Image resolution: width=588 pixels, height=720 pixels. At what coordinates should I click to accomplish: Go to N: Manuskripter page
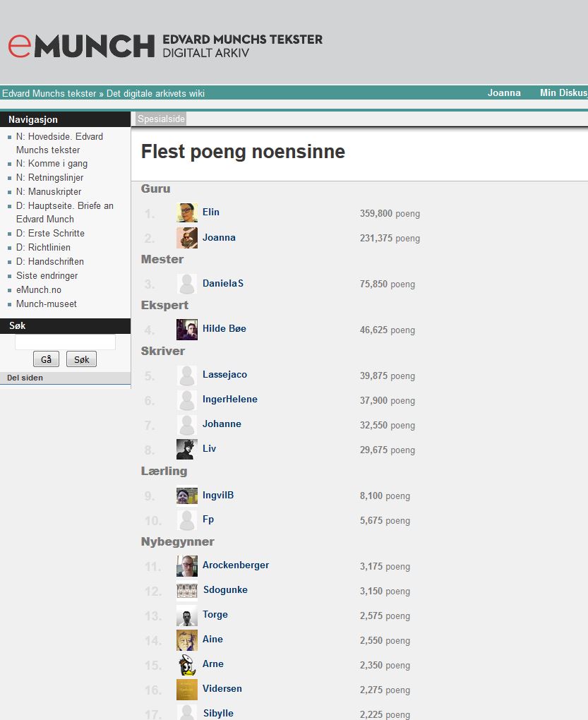coord(49,192)
